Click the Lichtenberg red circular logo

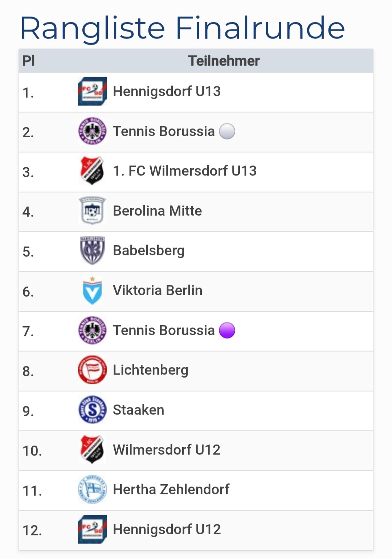[x=92, y=370]
